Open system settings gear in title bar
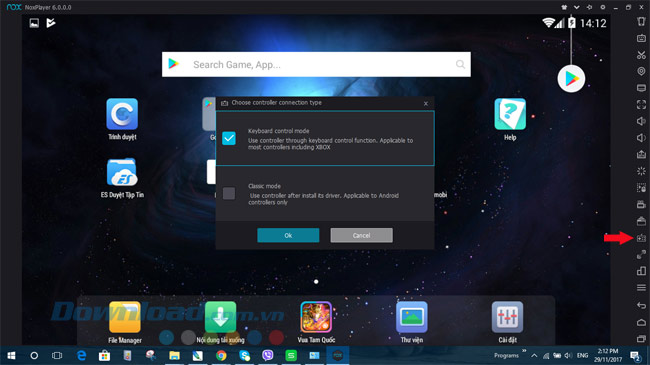This screenshot has height=365, width=650. pyautogui.click(x=603, y=7)
